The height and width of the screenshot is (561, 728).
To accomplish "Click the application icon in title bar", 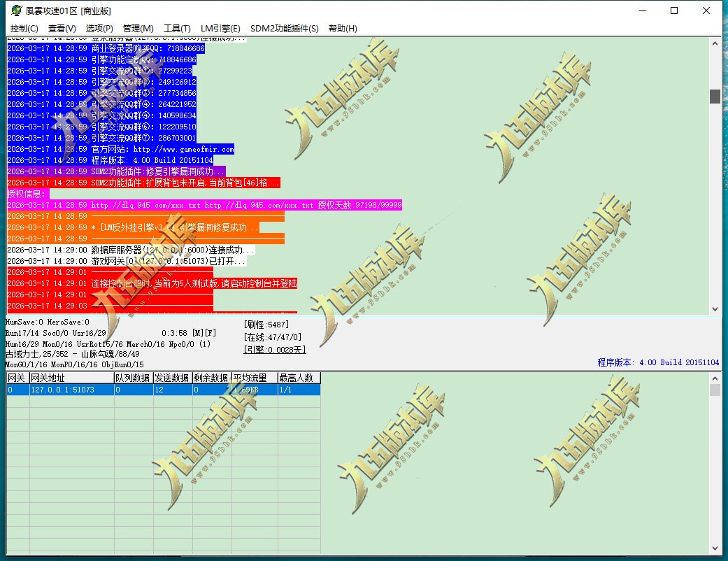I will pyautogui.click(x=16, y=10).
